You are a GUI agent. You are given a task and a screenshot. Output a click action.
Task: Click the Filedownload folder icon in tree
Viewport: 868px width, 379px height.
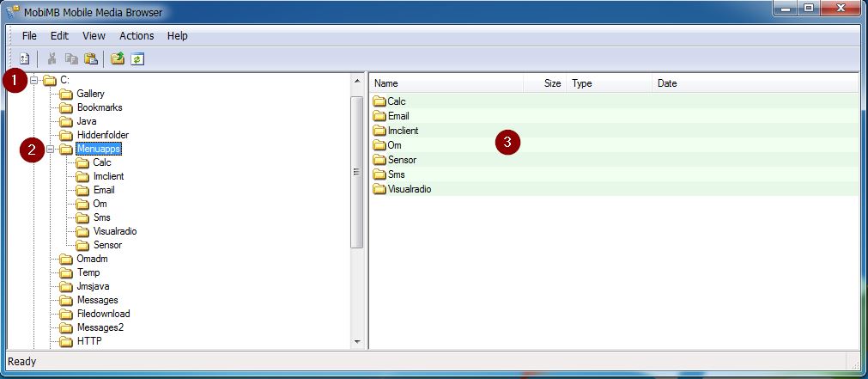coord(66,314)
